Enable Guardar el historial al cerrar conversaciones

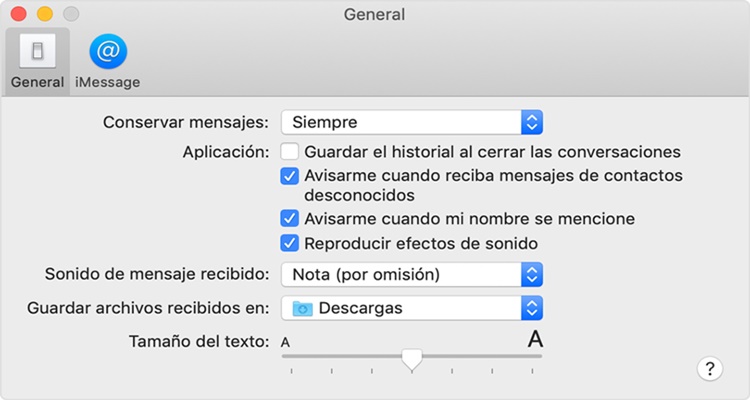(290, 152)
